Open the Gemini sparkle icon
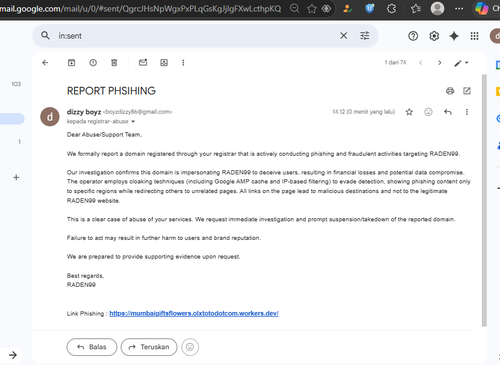This screenshot has width=500, height=365. point(454,36)
